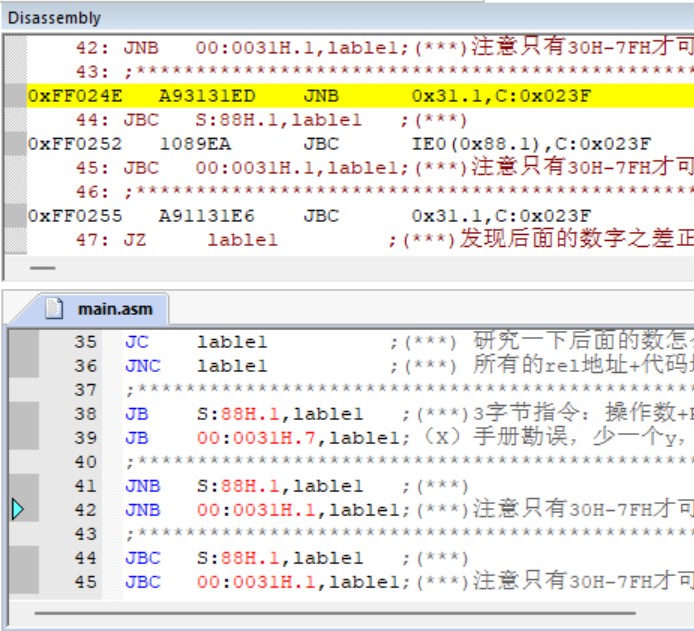Click the Disassembly window horizontal scrollbar thumb
This screenshot has height=631, width=694.
[42, 268]
